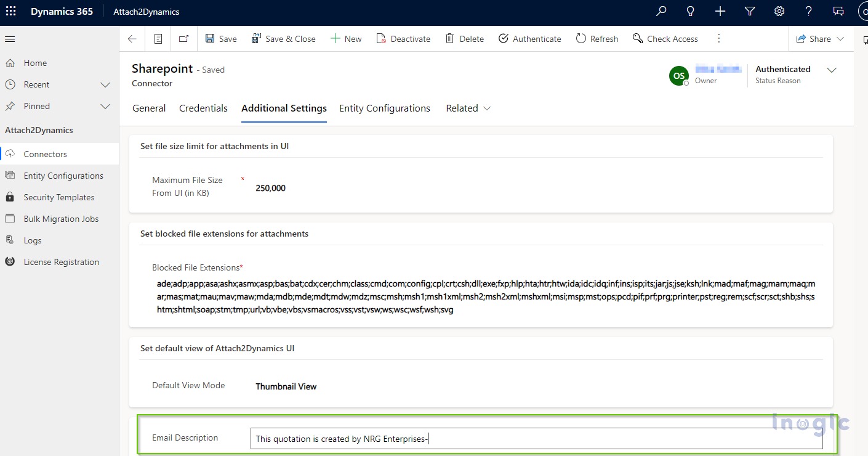868x456 pixels.
Task: Open the record set page icon
Action: [158, 39]
